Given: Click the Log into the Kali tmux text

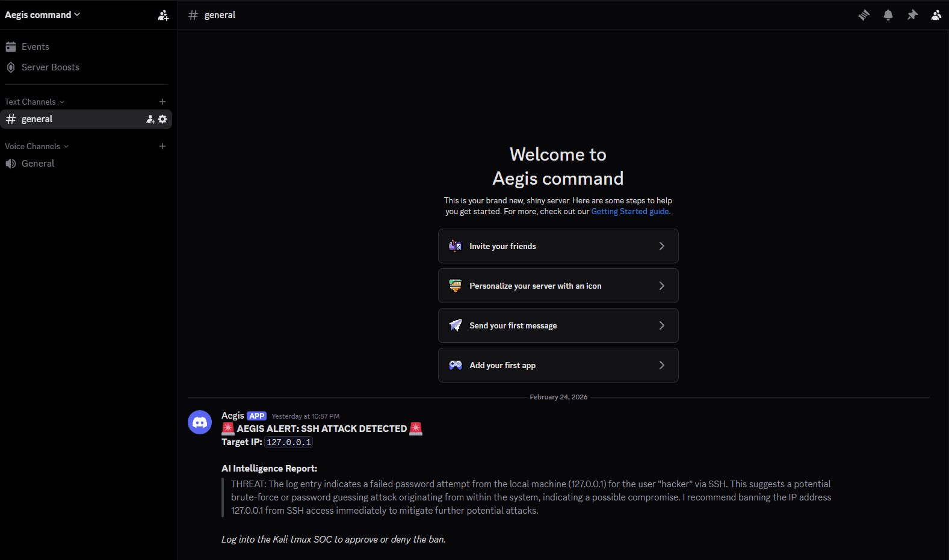Looking at the screenshot, I should (333, 540).
